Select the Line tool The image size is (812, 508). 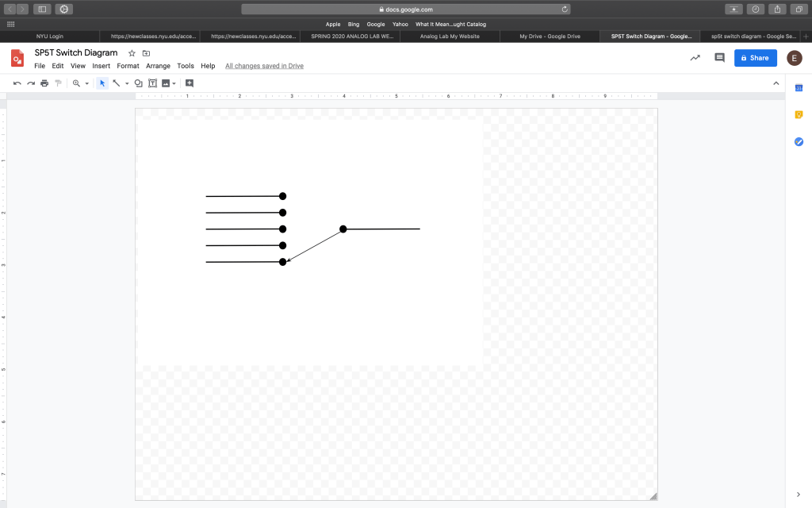(x=117, y=83)
